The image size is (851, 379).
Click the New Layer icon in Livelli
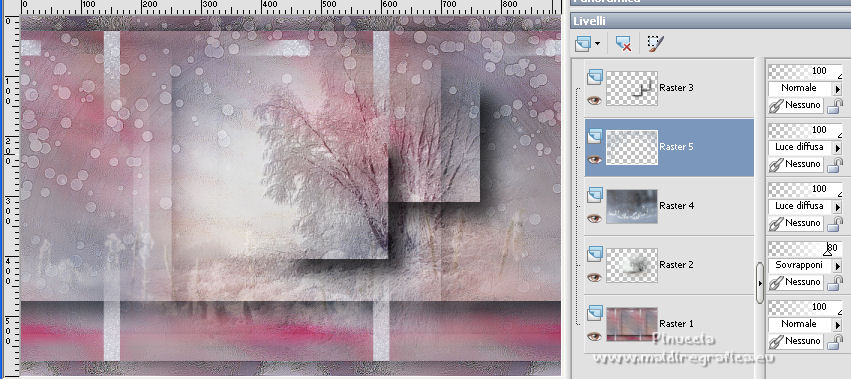click(x=582, y=43)
